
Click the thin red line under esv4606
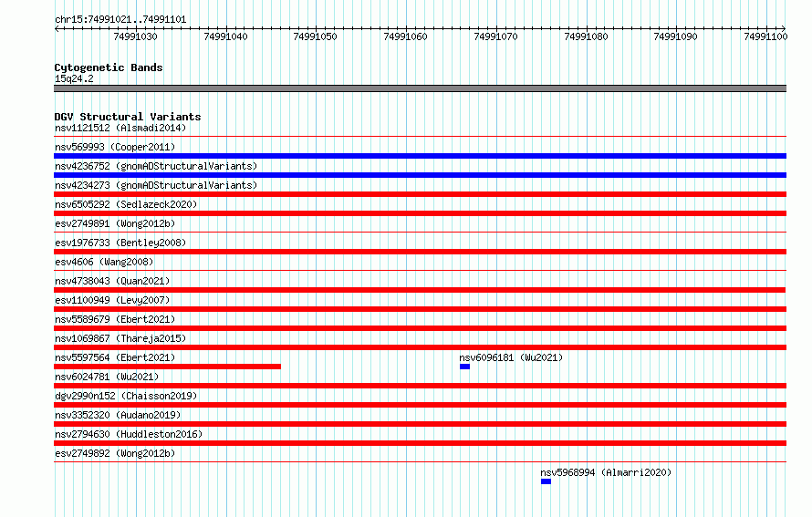(x=420, y=271)
